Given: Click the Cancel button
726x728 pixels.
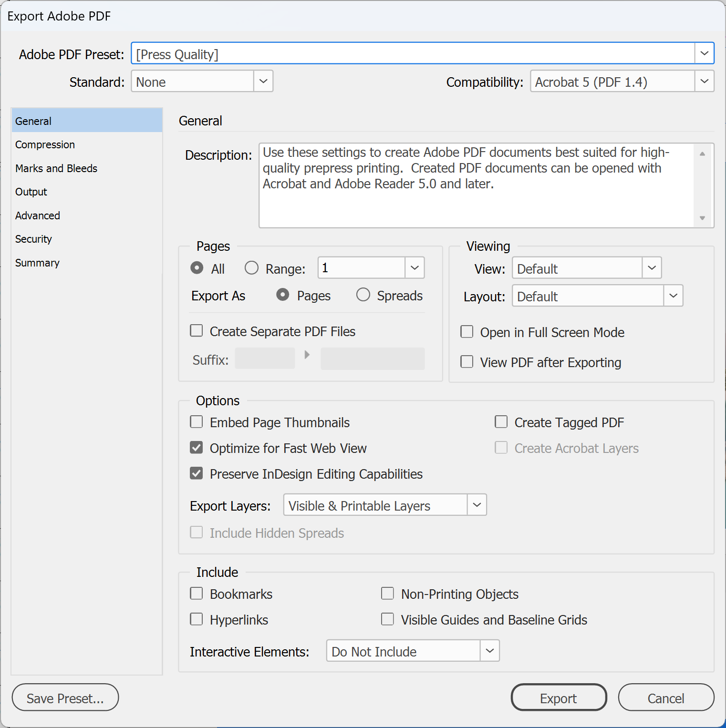Looking at the screenshot, I should pos(666,697).
